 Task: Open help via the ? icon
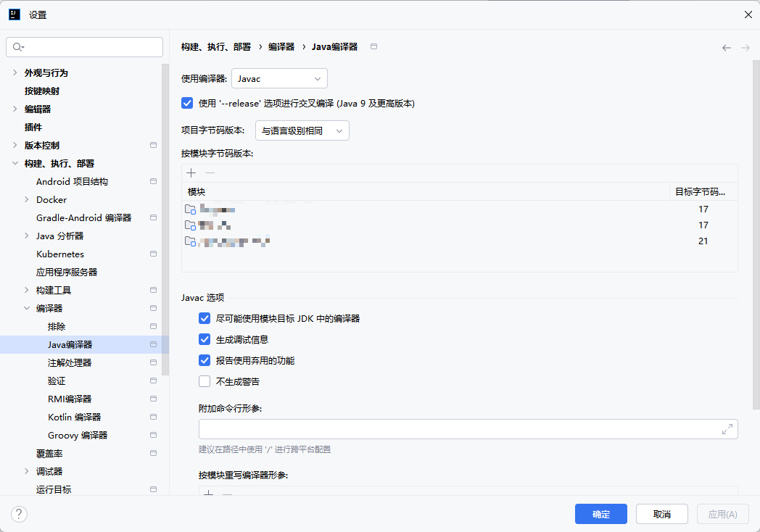(18, 514)
